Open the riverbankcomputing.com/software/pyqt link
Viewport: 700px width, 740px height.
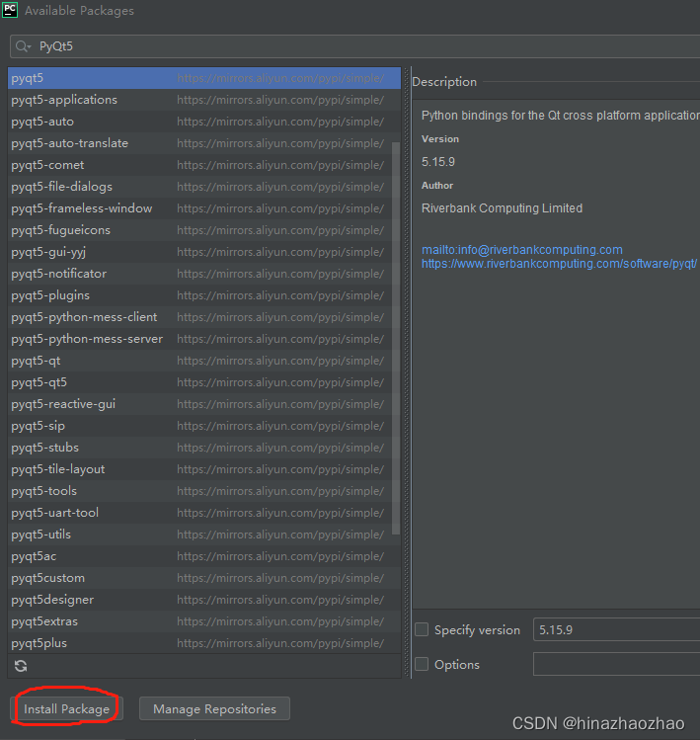pyautogui.click(x=559, y=264)
